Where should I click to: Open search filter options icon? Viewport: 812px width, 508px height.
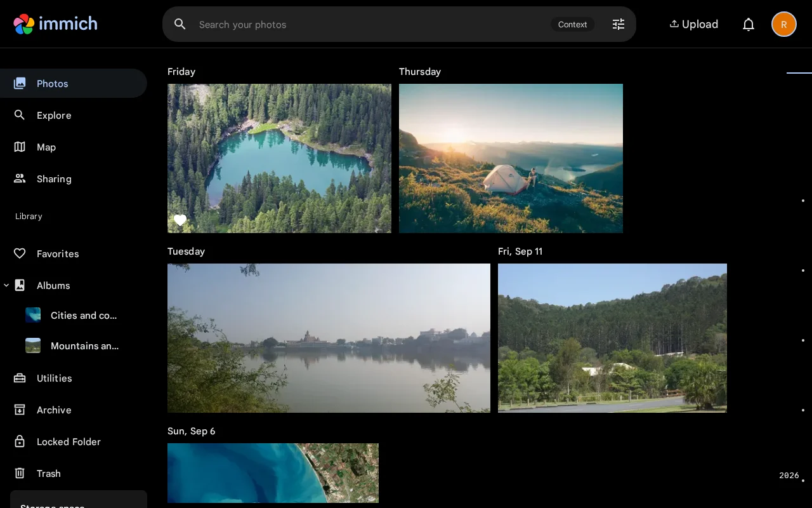[619, 24]
